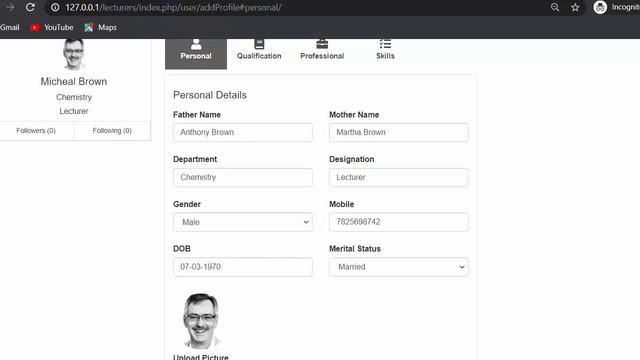Click the Department input field
The height and width of the screenshot is (360, 640).
coord(243,177)
